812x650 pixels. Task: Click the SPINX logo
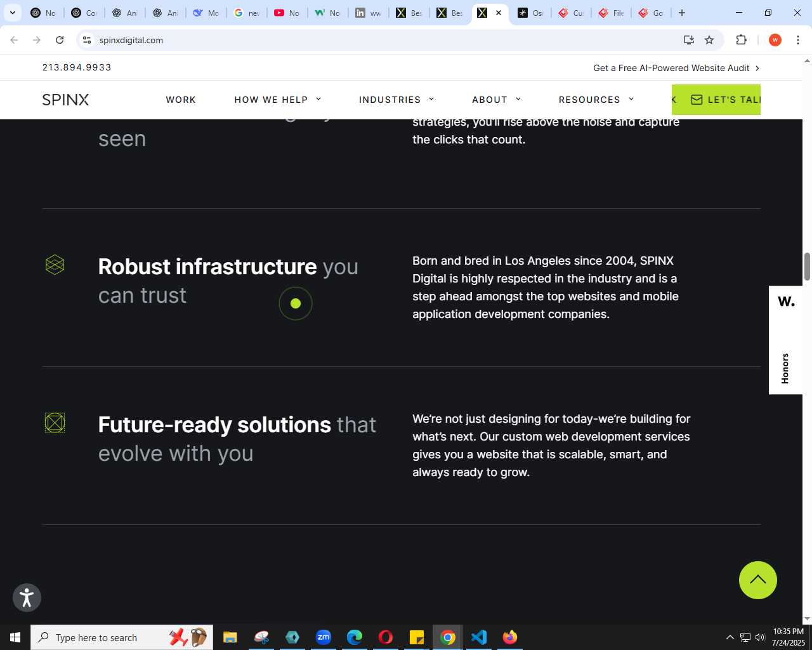click(65, 100)
